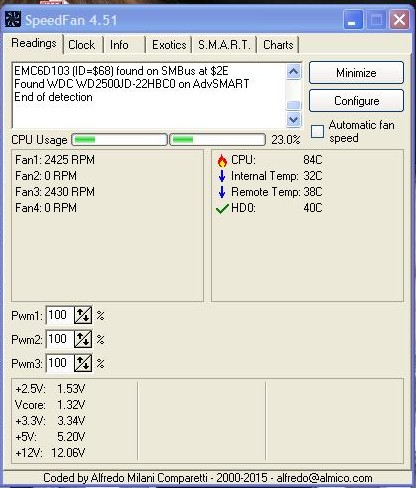Click the '+12V: 12.06V' voltage reading
The image size is (416, 488).
tap(50, 453)
